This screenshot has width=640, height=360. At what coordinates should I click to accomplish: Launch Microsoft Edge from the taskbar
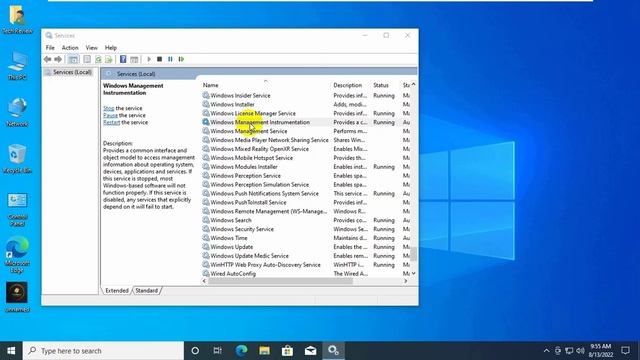coord(241,351)
